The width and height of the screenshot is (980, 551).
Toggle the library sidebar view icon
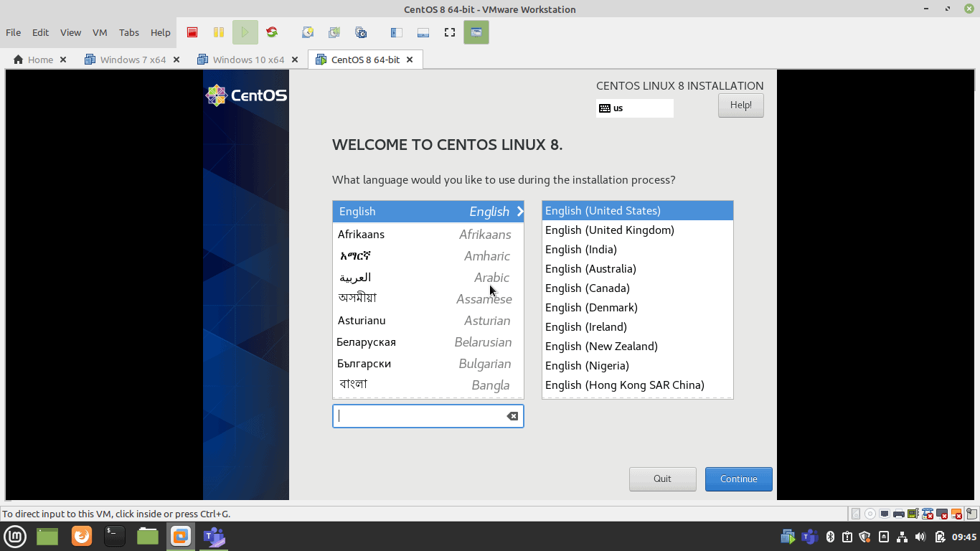(396, 32)
